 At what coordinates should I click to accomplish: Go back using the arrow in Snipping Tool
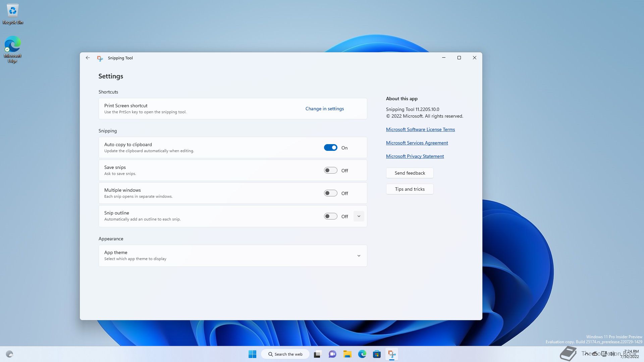pos(88,58)
